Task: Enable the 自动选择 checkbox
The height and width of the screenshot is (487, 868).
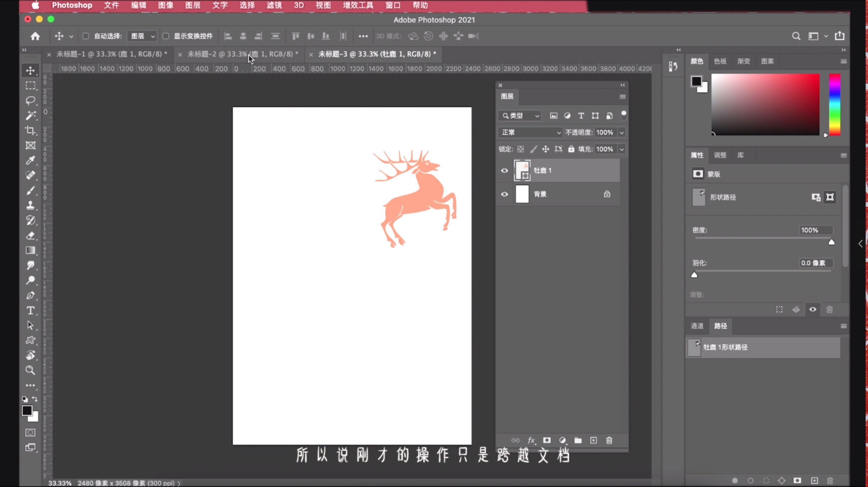Action: pos(86,36)
